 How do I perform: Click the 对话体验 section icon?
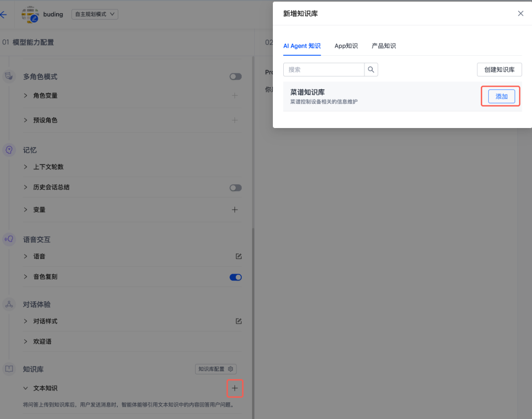coord(9,304)
